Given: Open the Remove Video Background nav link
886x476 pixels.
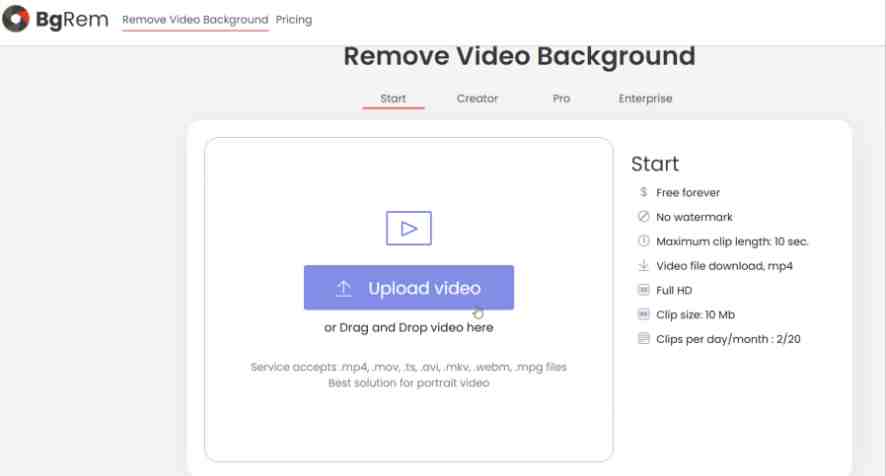Looking at the screenshot, I should [195, 20].
